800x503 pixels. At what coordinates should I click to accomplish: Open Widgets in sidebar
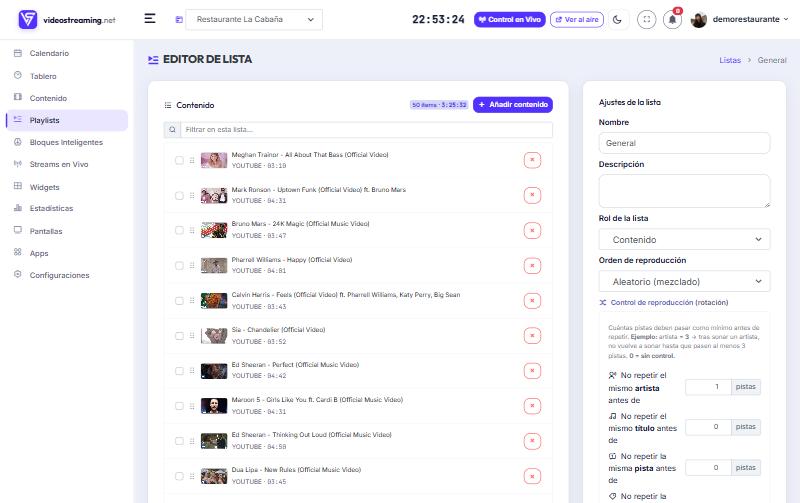(x=44, y=187)
